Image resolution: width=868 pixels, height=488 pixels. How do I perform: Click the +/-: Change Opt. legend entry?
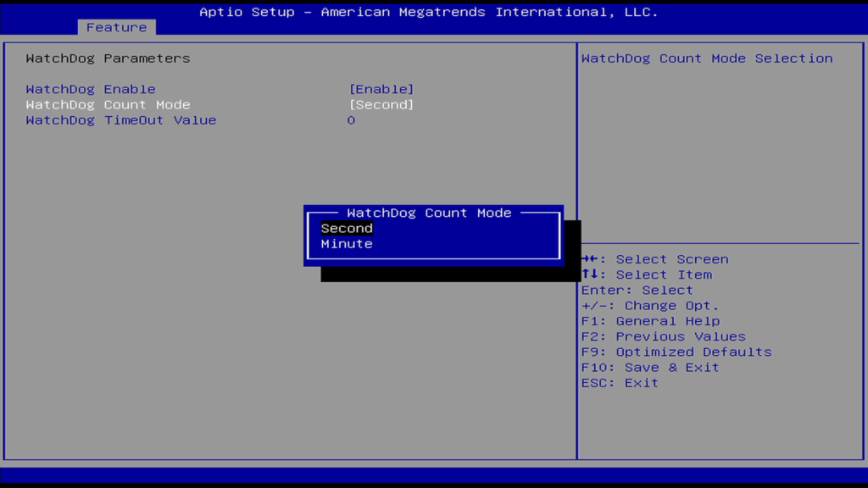(x=650, y=306)
